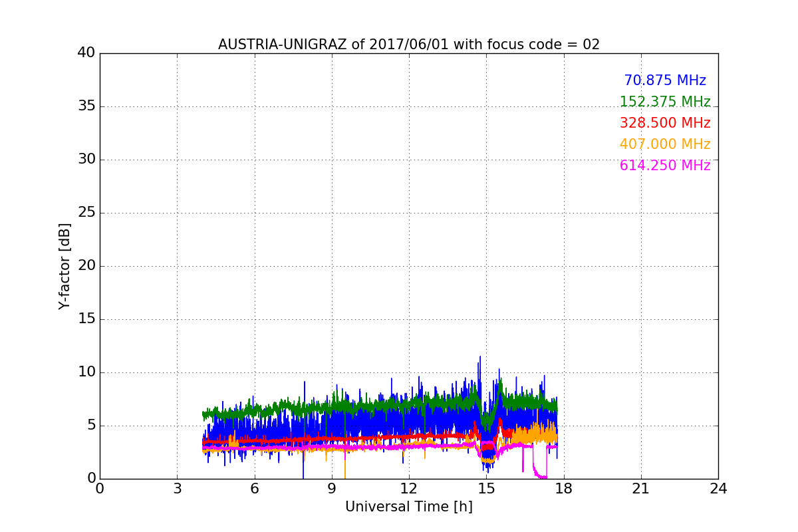
Task: Click the red 328.500 MHz legend label
Action: click(664, 123)
